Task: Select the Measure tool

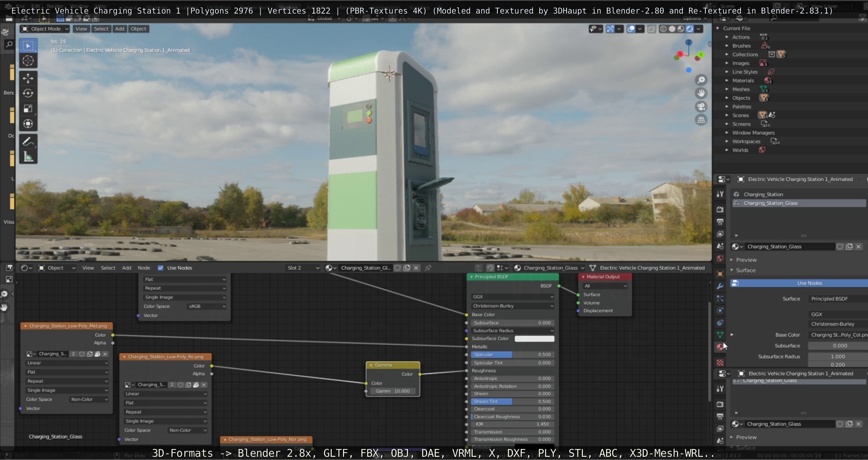Action: coord(28,157)
